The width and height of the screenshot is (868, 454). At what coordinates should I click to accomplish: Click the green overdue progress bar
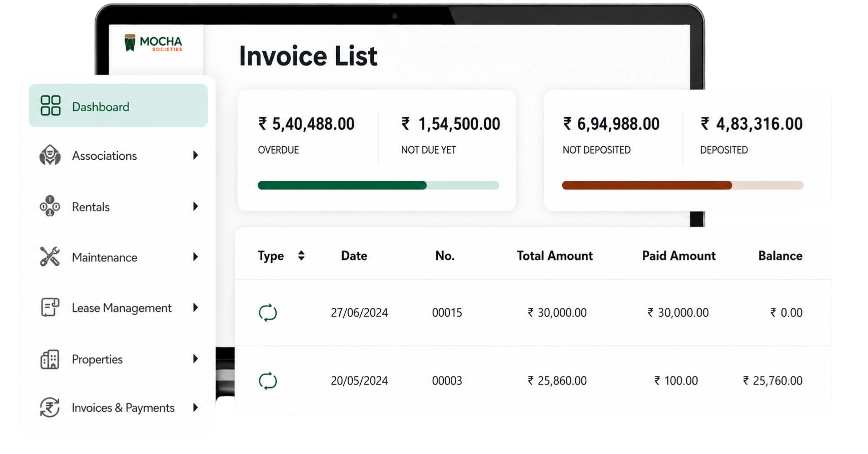pyautogui.click(x=378, y=185)
